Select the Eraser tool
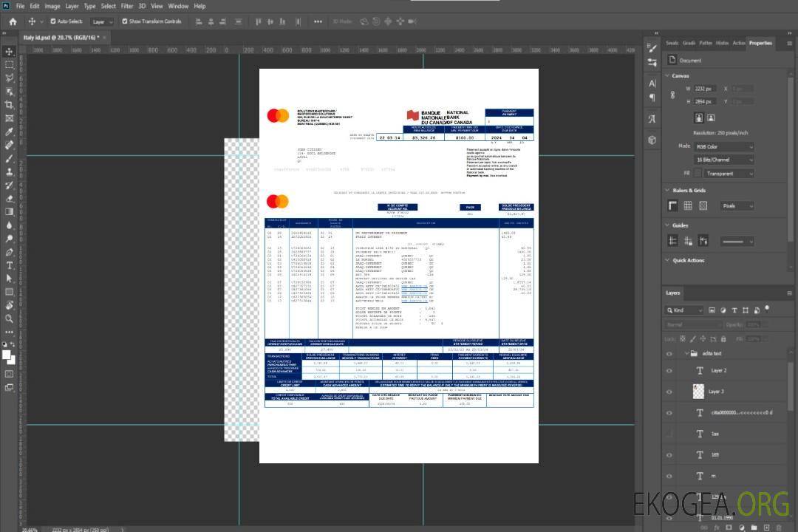 [9, 199]
